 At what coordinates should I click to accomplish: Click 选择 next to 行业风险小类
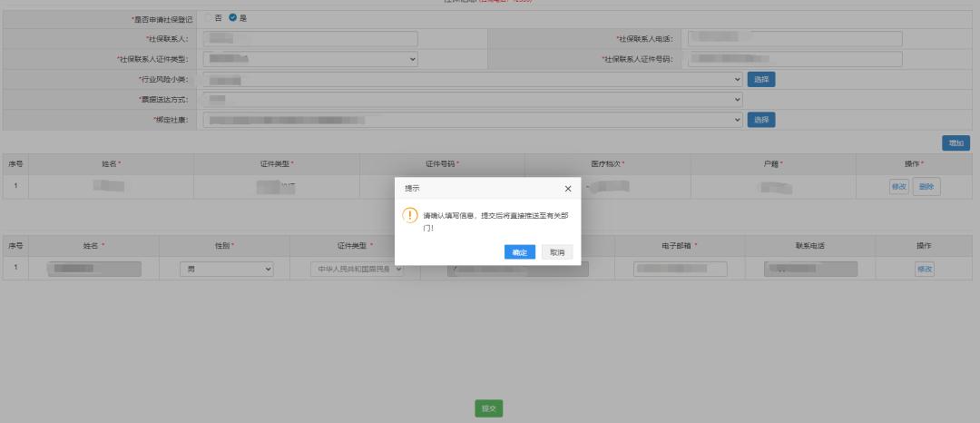click(x=761, y=79)
